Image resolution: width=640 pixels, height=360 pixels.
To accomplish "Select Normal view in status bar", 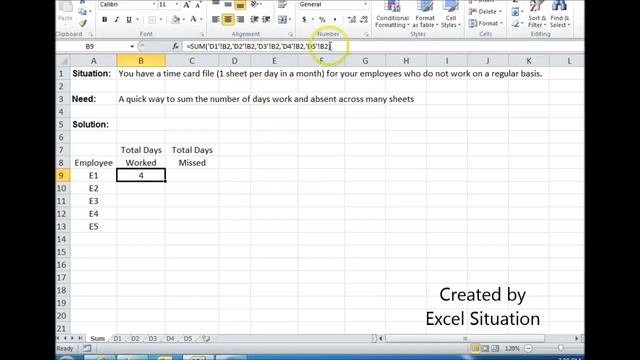I will [475, 349].
